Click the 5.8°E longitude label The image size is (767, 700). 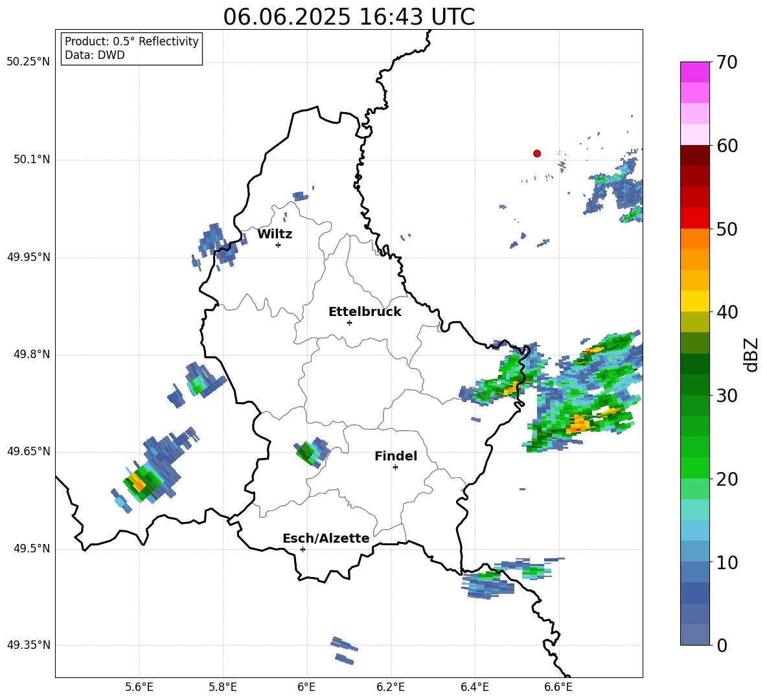click(x=223, y=687)
